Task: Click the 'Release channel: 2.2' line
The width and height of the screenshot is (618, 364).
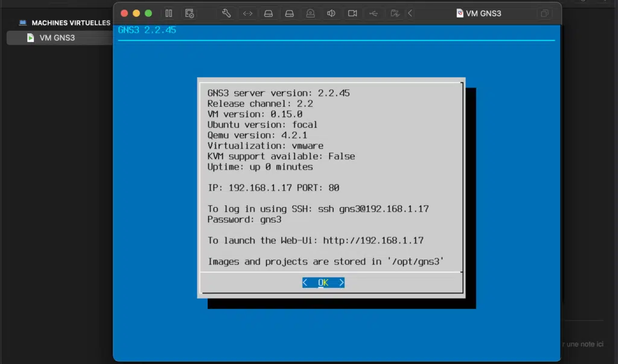Action: (x=260, y=104)
